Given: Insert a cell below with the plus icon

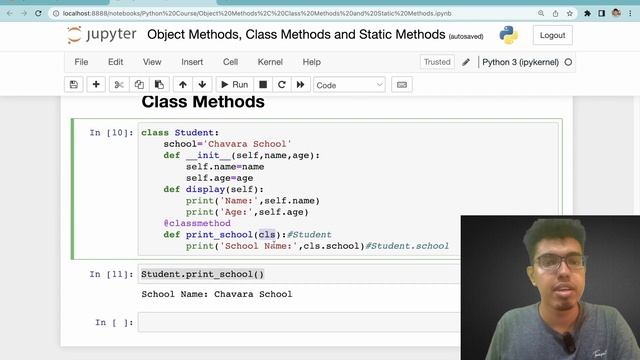Looking at the screenshot, I should click(x=96, y=84).
